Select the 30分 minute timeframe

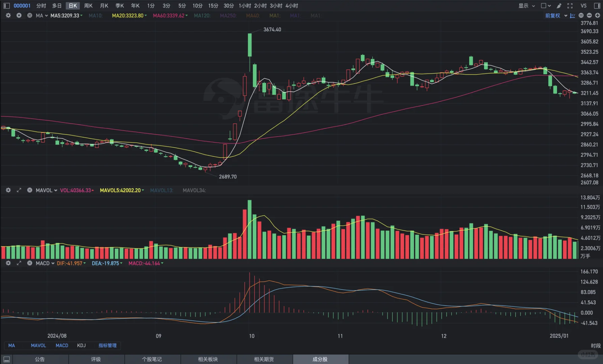pyautogui.click(x=229, y=6)
